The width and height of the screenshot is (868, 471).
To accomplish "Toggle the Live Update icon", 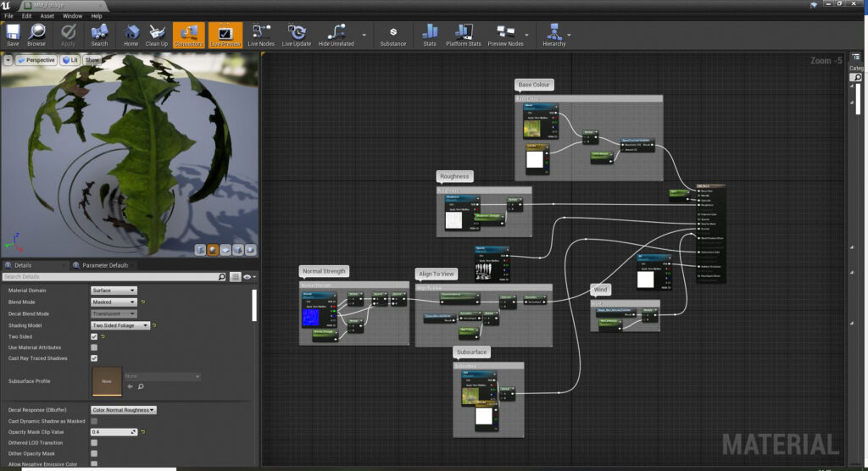I will [x=298, y=34].
